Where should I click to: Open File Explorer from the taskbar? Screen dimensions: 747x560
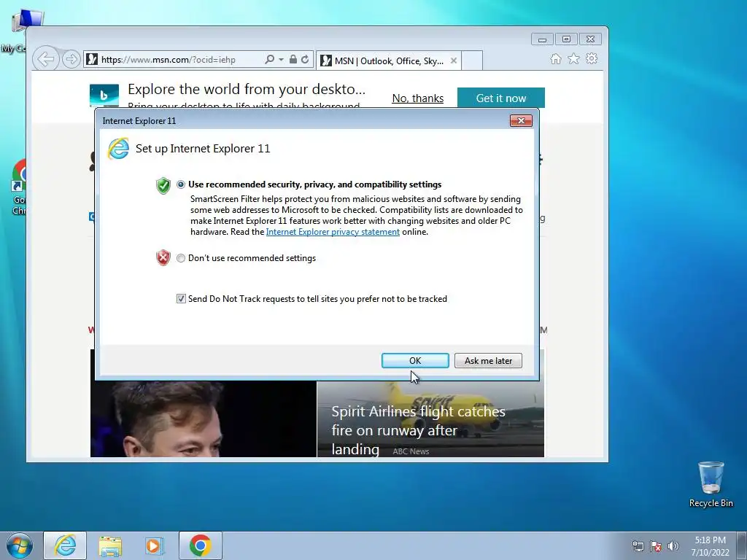pyautogui.click(x=110, y=545)
